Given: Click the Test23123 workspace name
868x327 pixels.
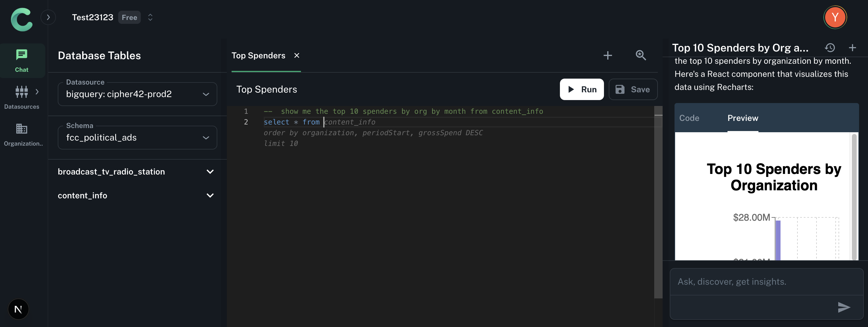Looking at the screenshot, I should [93, 17].
